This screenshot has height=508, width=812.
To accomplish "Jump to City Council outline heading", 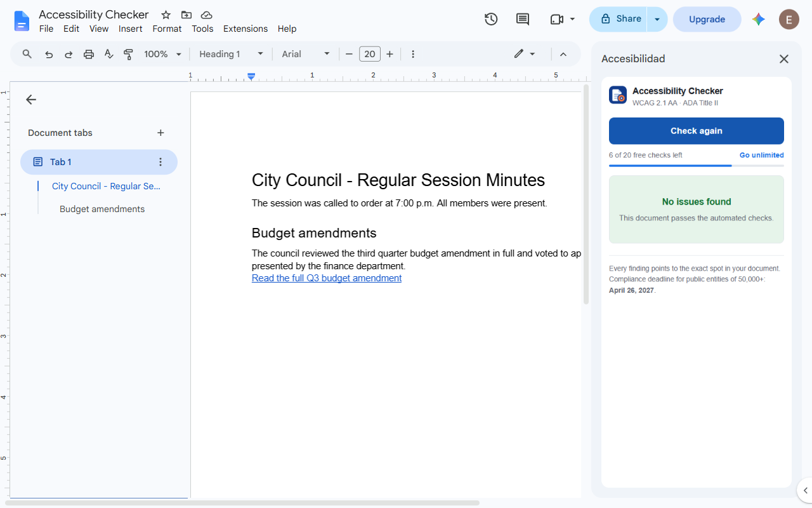I will (106, 186).
